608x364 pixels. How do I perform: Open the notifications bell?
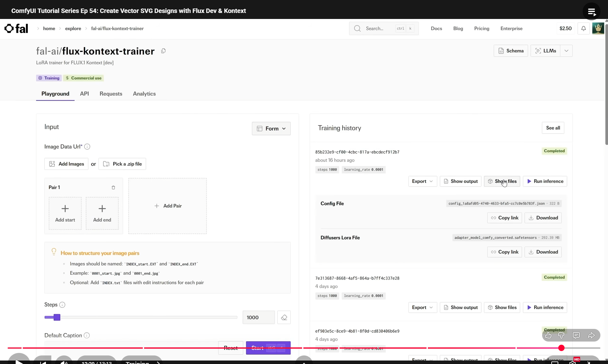pyautogui.click(x=583, y=28)
